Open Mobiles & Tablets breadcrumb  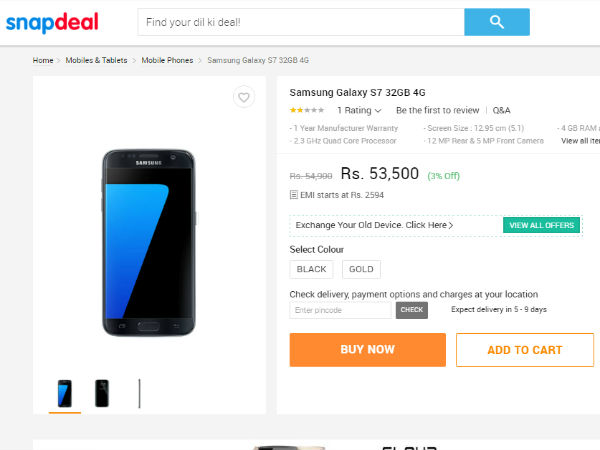pos(96,60)
